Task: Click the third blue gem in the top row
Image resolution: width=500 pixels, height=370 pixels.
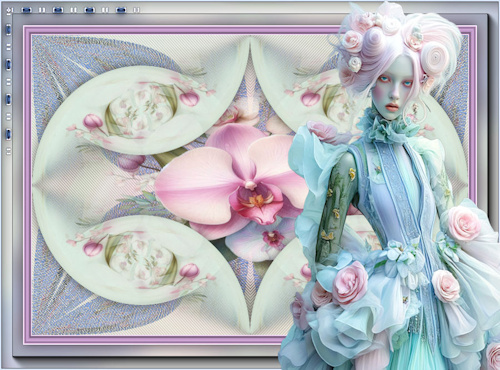Action: tap(90, 10)
